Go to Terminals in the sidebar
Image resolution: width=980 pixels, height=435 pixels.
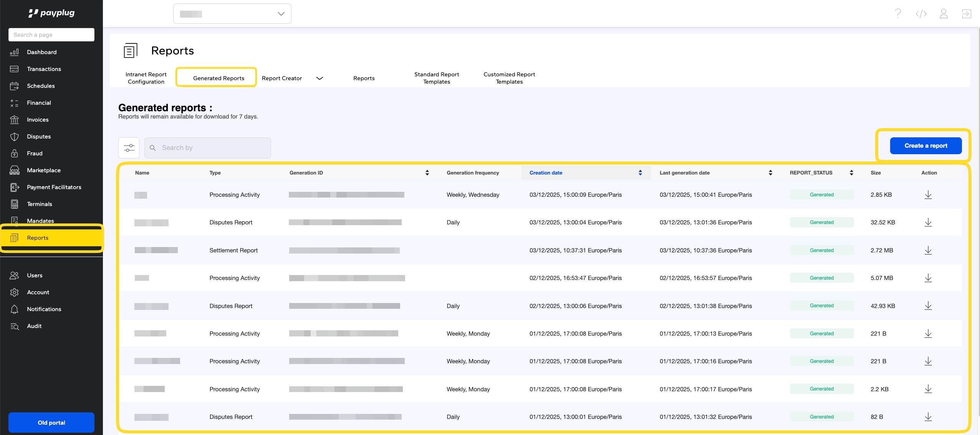(x=39, y=204)
